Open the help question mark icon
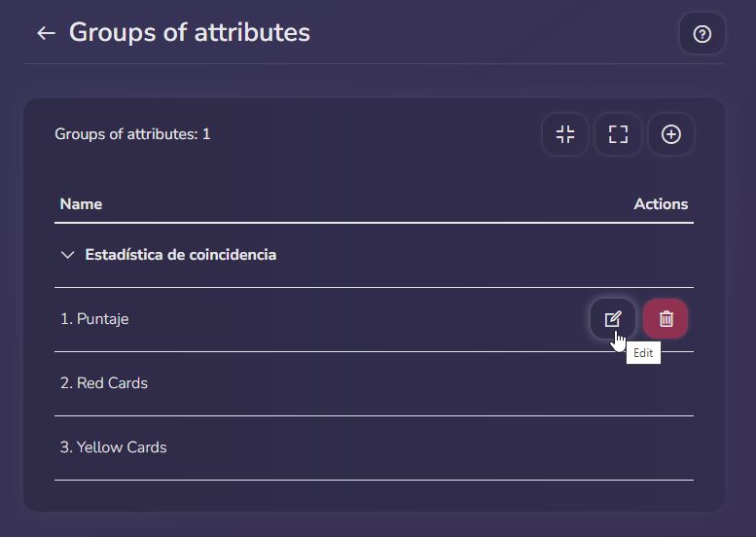Viewport: 756px width, 537px height. 702,34
